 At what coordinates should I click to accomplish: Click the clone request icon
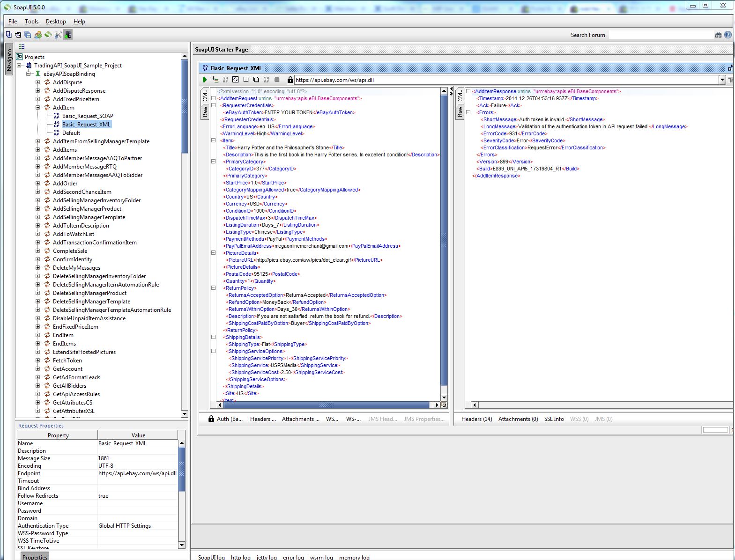[x=256, y=80]
